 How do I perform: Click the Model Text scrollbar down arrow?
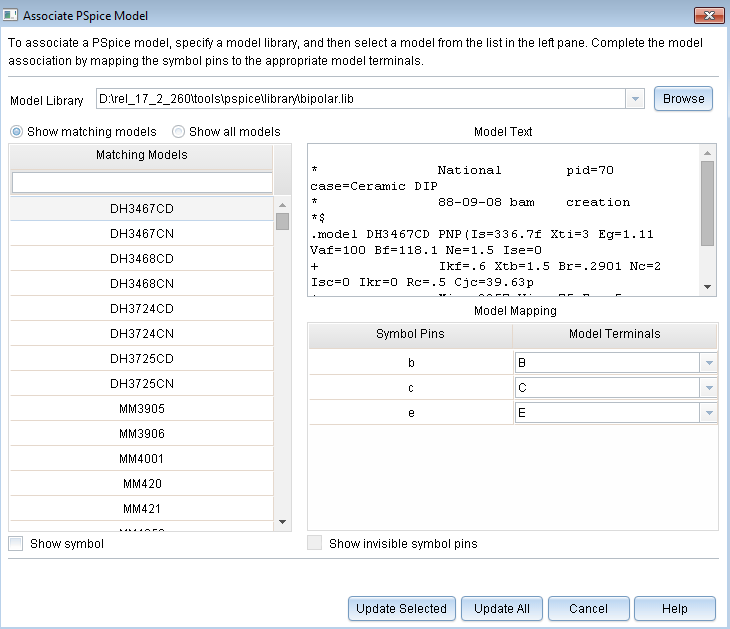(x=708, y=288)
